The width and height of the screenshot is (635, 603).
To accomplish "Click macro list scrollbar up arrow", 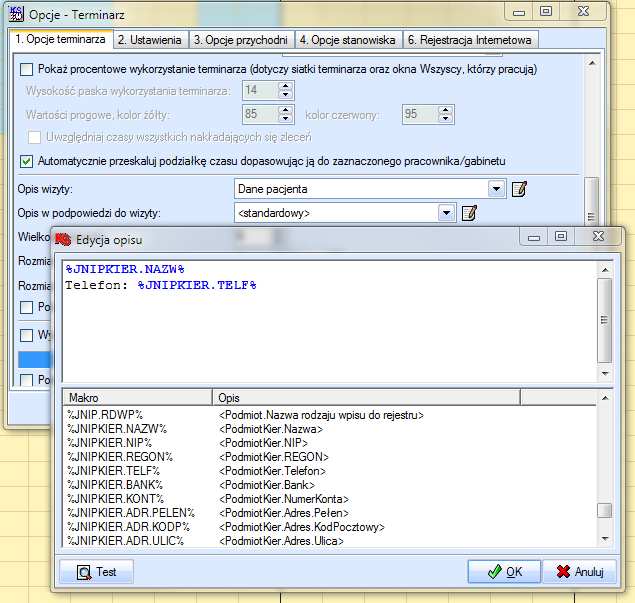I will [605, 398].
